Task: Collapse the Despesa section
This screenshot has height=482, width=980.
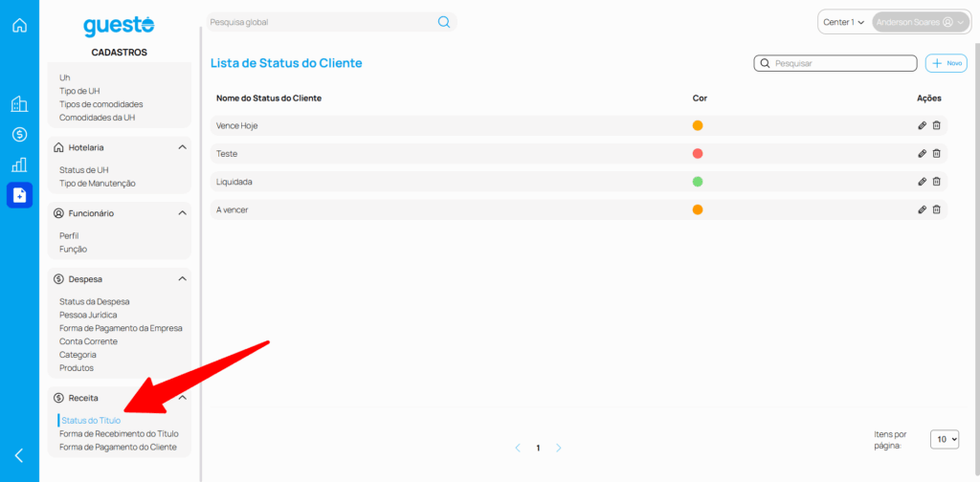Action: [x=182, y=279]
